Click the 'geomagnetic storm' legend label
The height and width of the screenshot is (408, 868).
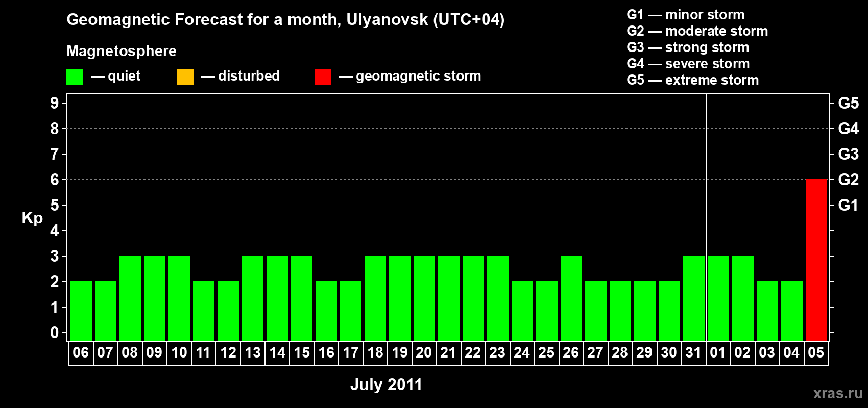[x=418, y=76]
